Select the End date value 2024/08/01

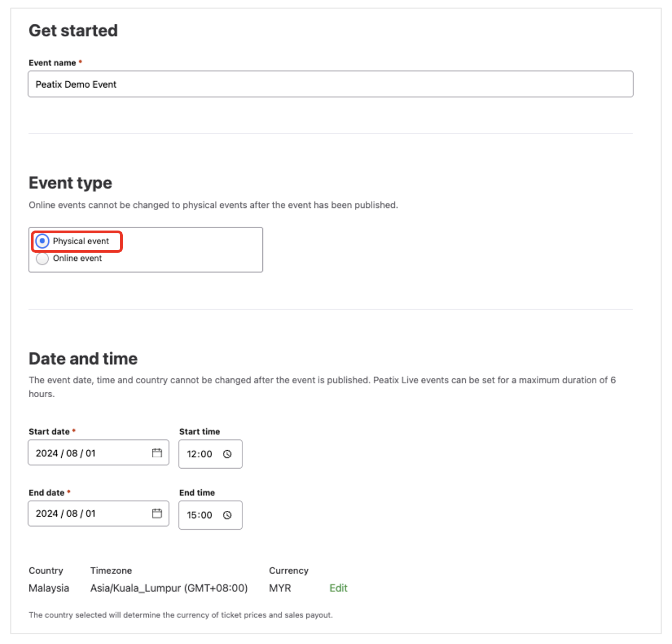pyautogui.click(x=65, y=514)
